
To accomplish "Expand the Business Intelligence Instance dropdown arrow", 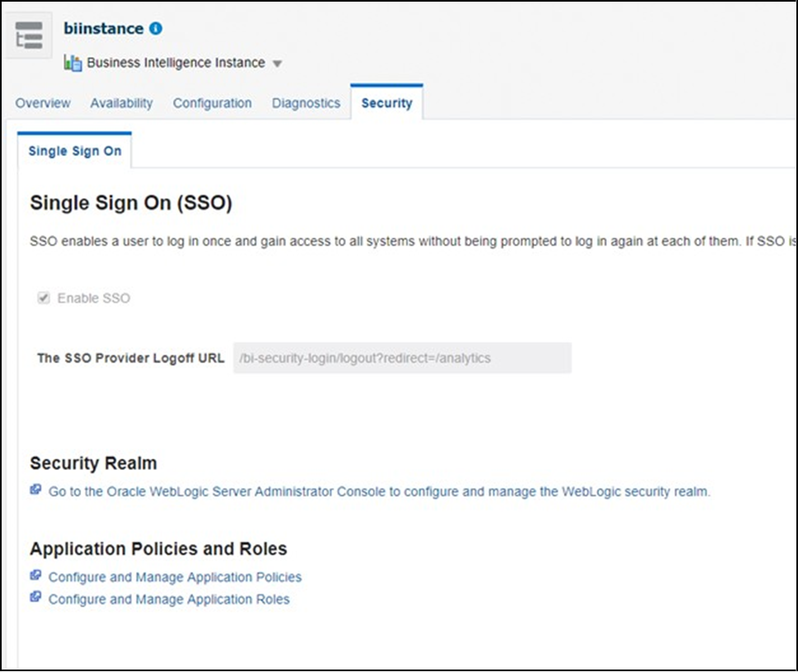I will point(277,64).
